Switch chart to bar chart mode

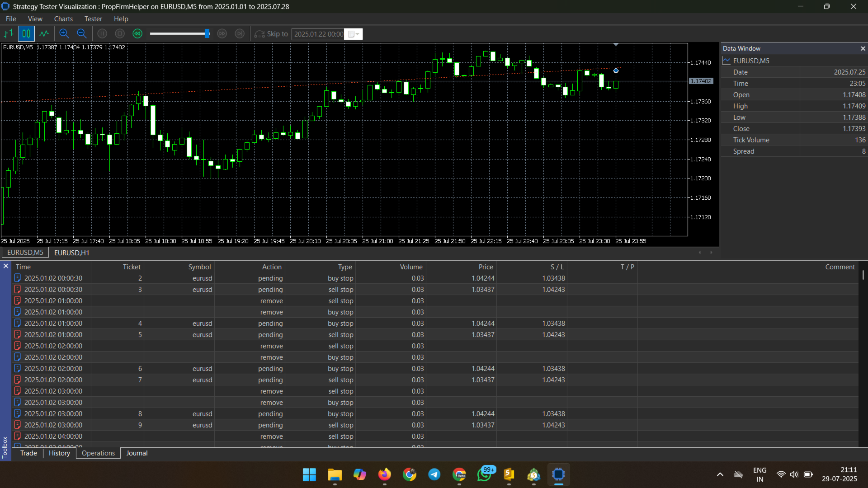coord(9,33)
